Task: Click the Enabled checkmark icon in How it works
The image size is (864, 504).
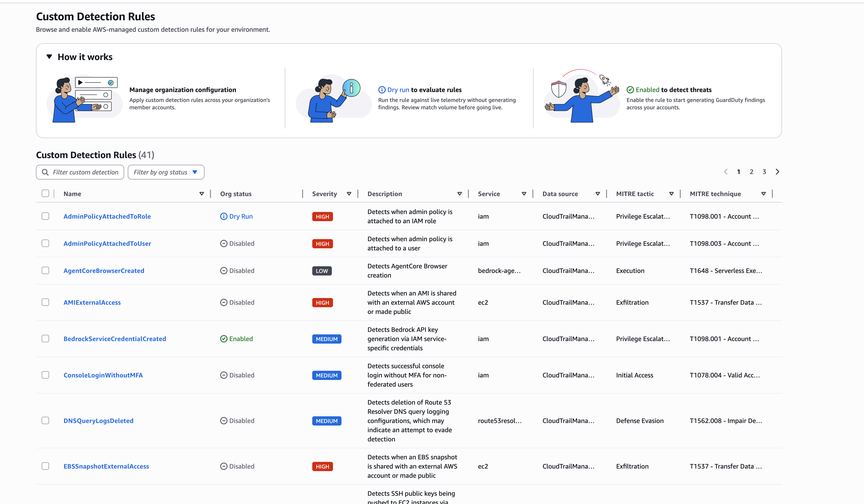Action: click(x=630, y=90)
